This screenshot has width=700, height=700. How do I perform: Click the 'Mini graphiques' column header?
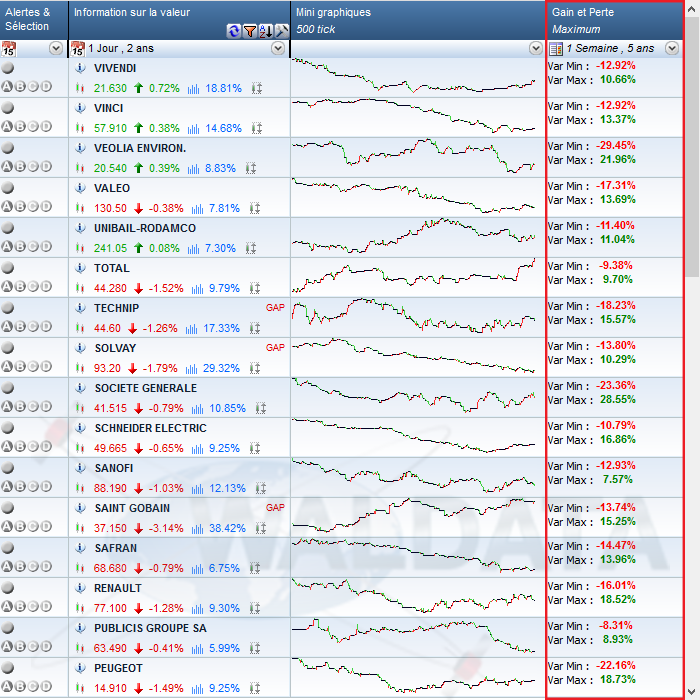pyautogui.click(x=418, y=20)
